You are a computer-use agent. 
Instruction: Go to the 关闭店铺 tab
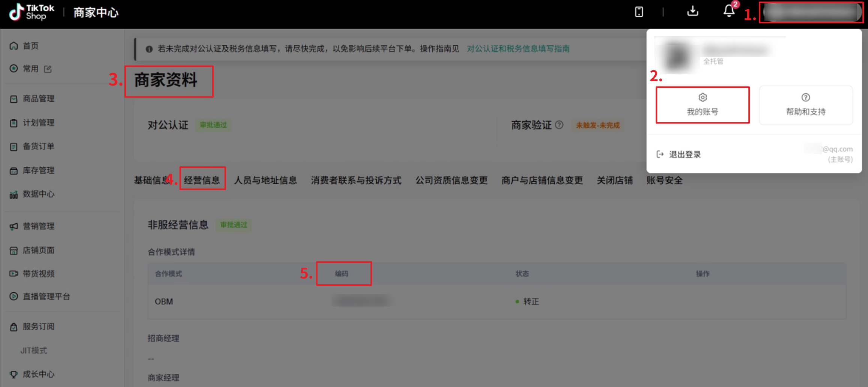(615, 180)
